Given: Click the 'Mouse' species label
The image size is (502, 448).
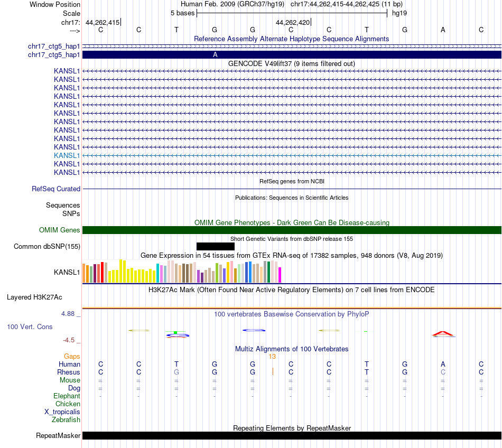Looking at the screenshot, I should click(70, 380).
